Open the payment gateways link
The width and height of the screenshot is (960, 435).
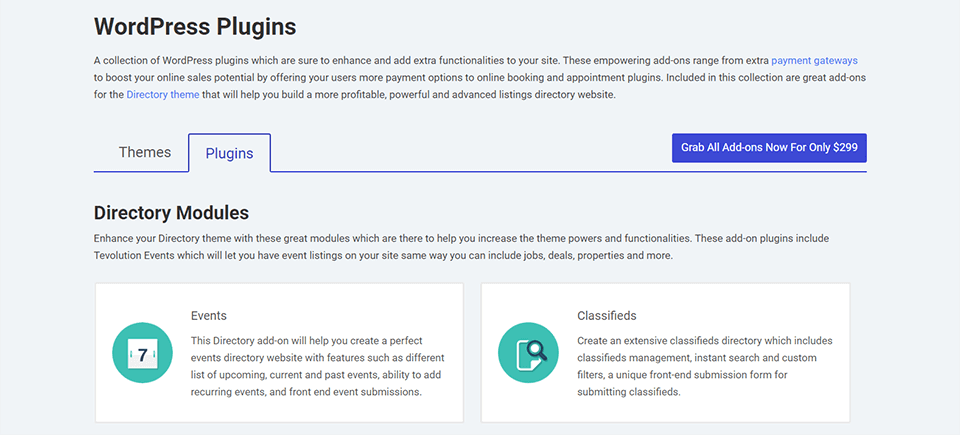[815, 60]
